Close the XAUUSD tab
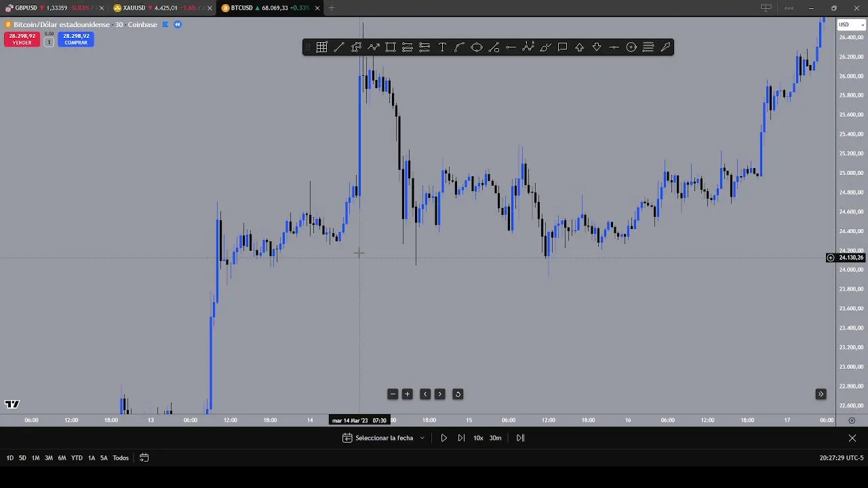The width and height of the screenshot is (868, 488). [x=210, y=8]
